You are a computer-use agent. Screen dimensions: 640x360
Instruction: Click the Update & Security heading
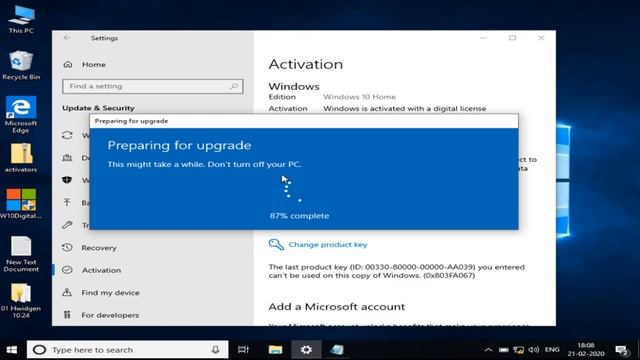point(98,108)
